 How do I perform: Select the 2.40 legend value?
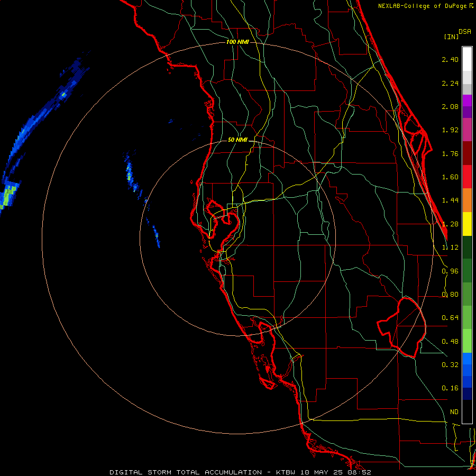450,59
